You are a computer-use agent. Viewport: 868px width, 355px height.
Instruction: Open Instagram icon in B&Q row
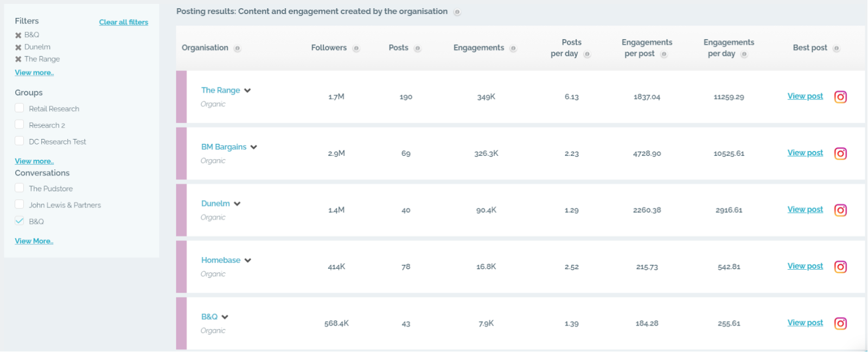(x=840, y=324)
